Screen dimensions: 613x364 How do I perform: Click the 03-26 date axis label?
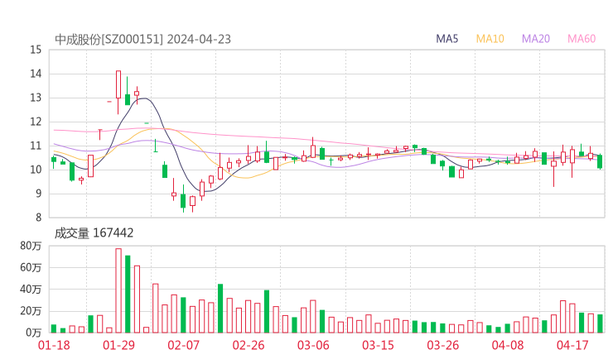coord(442,345)
